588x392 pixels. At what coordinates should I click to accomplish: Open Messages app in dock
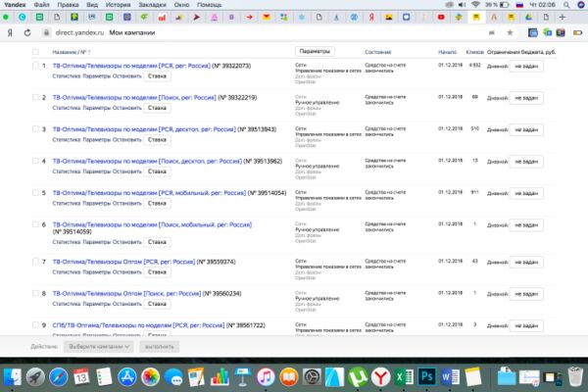click(x=173, y=377)
